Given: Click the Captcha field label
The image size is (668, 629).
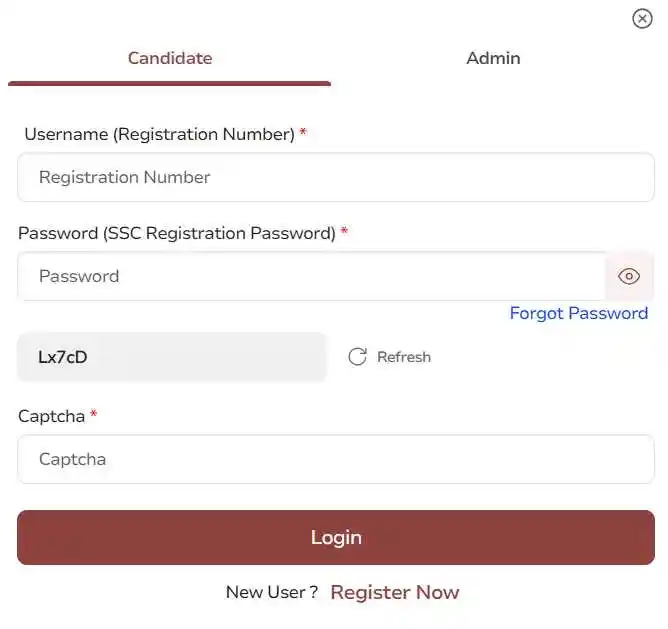Looking at the screenshot, I should pos(52,416).
